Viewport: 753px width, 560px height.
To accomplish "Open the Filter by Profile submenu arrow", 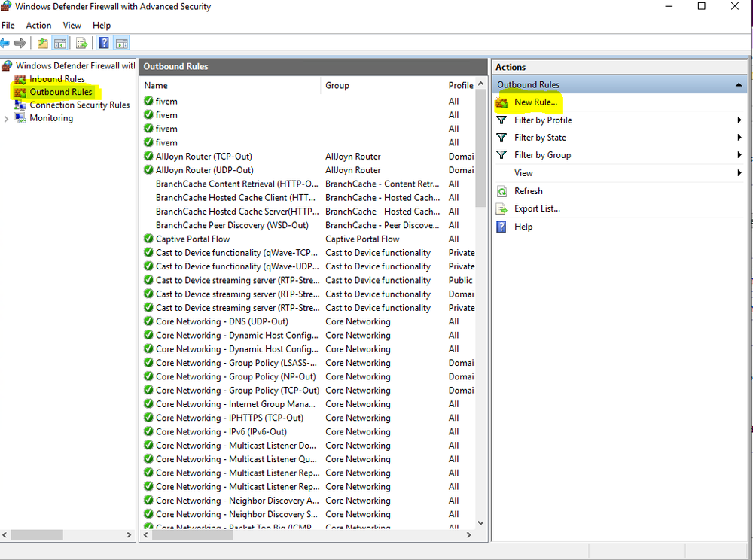I will (739, 120).
